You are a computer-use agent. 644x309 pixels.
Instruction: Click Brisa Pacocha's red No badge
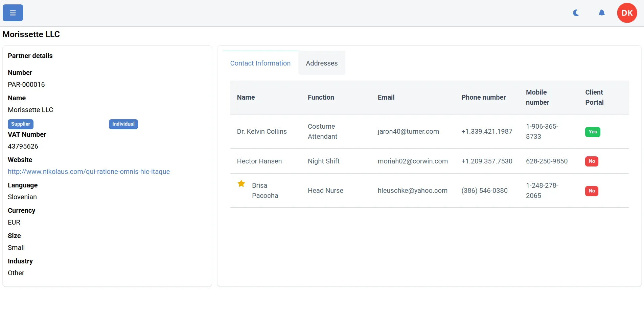pos(592,191)
